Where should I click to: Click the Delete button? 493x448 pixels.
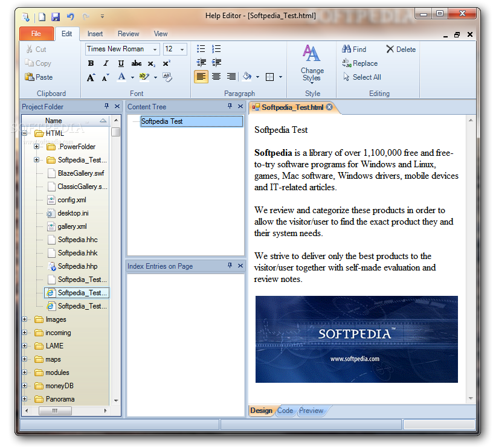[401, 49]
